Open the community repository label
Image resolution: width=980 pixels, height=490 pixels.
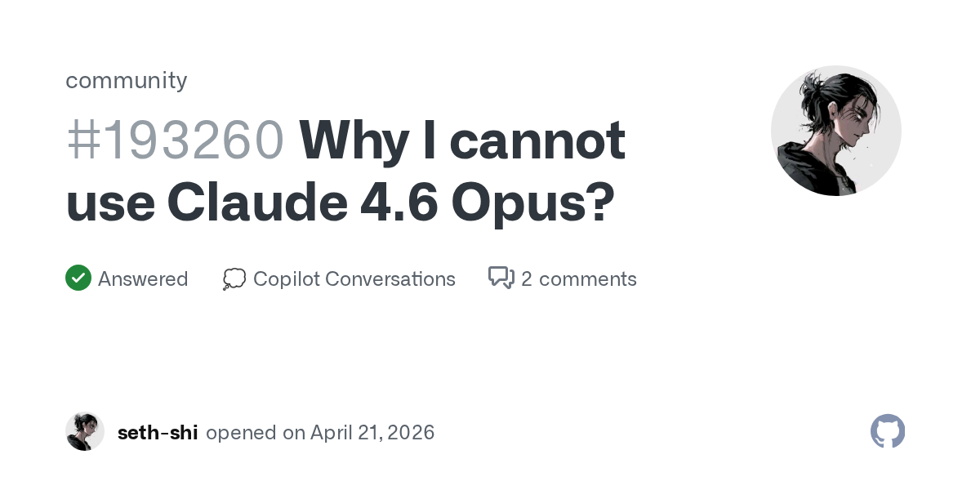(127, 80)
